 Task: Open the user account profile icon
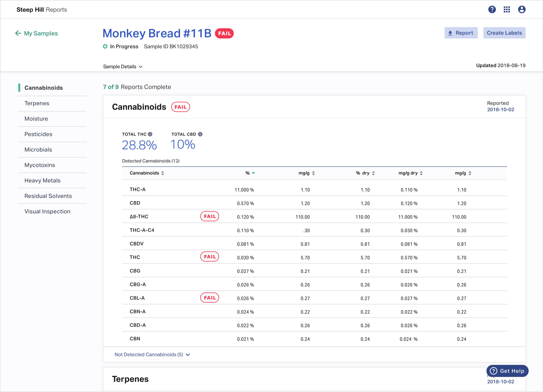pyautogui.click(x=522, y=10)
